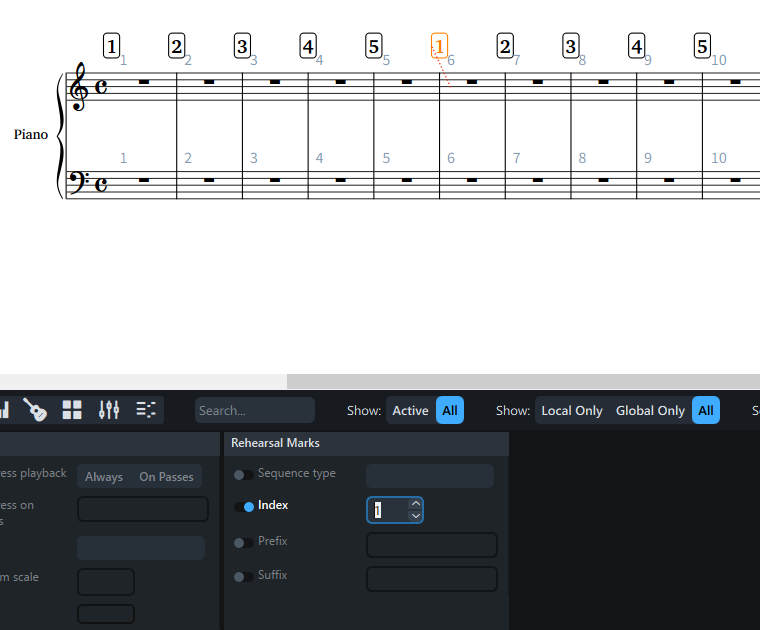Click the Rehearsal Marks section header

click(x=366, y=443)
